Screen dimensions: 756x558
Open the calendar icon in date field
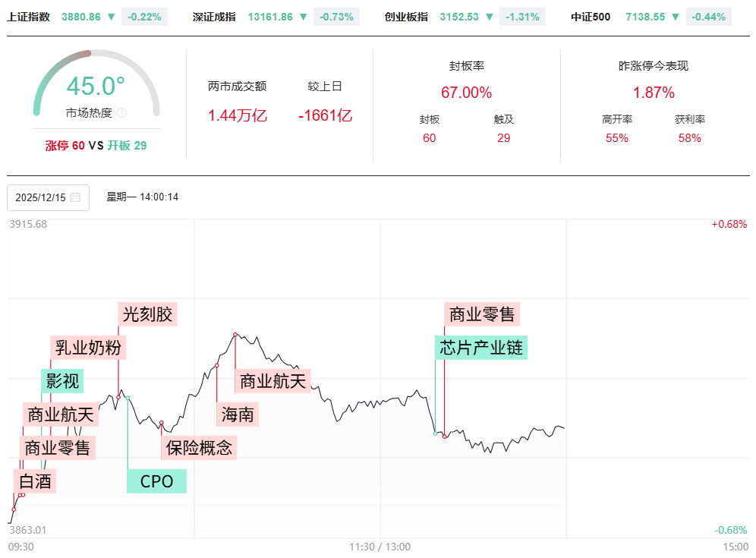tap(75, 197)
